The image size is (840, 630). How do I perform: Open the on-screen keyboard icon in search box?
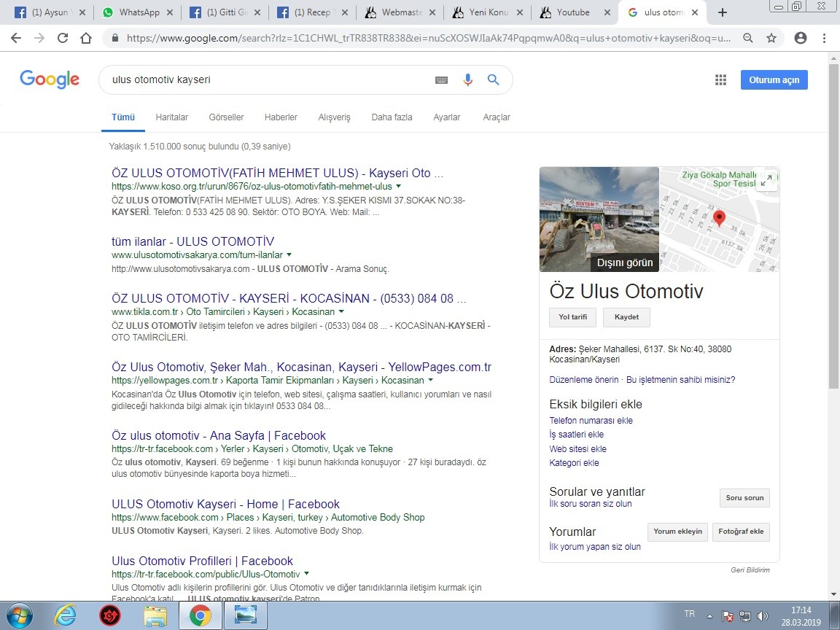click(441, 79)
